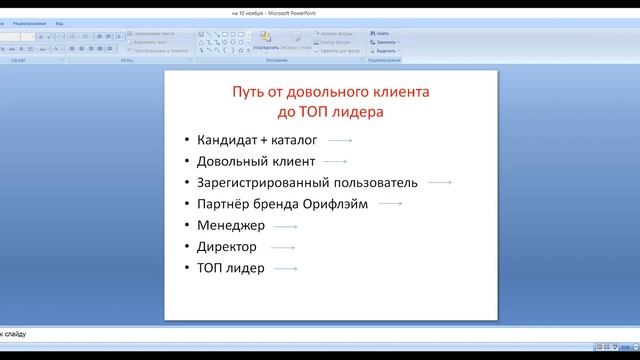Expand the shapes gallery More arrow
This screenshot has width=640, height=360.
pyautogui.click(x=248, y=50)
